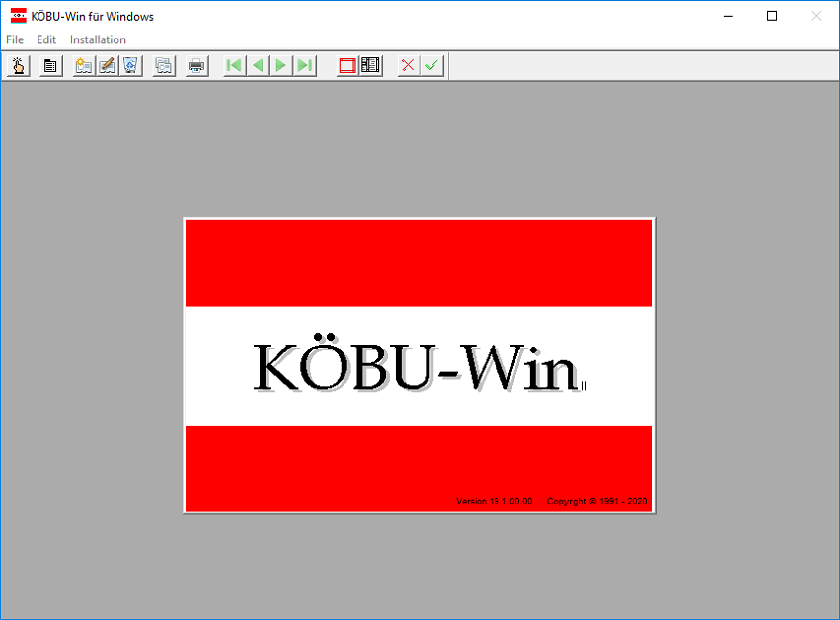Screen dimensions: 840x620
Task: Minimize the KÖBU-Win window
Action: click(728, 16)
